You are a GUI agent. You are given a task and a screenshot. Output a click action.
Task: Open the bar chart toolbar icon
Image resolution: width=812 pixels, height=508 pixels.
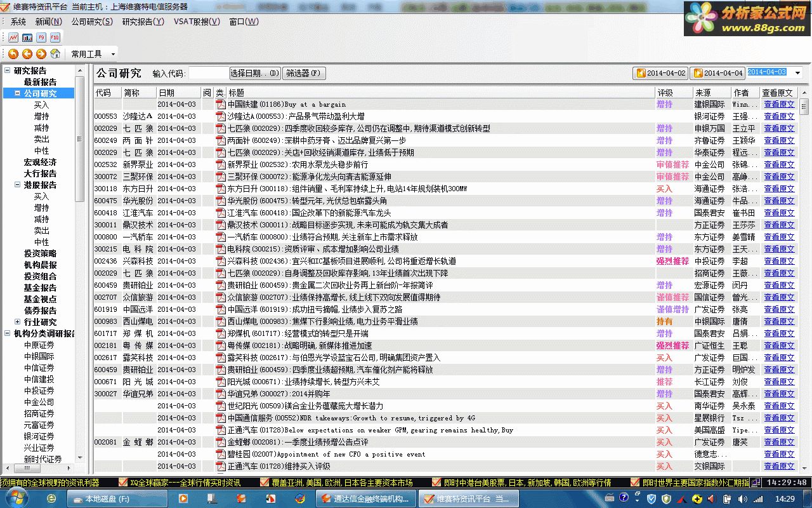pyautogui.click(x=27, y=37)
